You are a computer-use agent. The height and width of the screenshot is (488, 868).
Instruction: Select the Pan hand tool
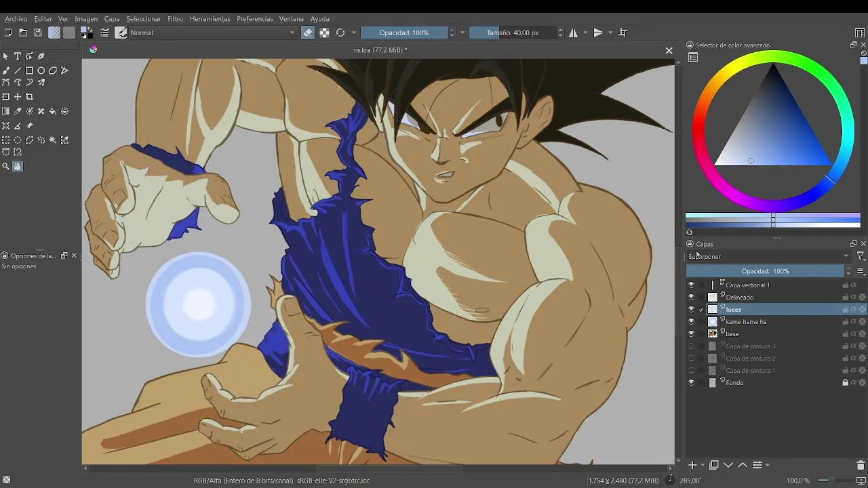pos(18,166)
